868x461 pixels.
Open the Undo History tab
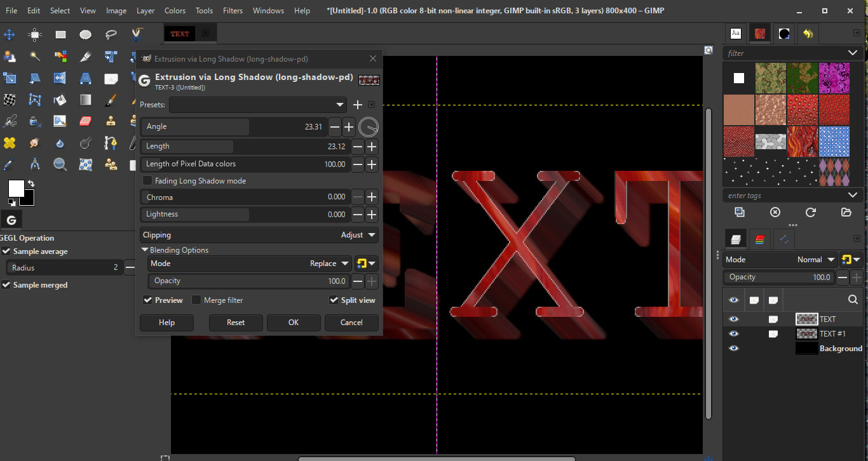pos(807,33)
